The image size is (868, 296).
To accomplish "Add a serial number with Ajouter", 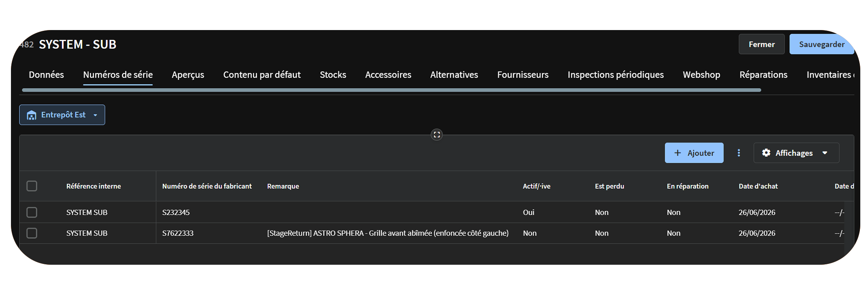I will point(694,153).
